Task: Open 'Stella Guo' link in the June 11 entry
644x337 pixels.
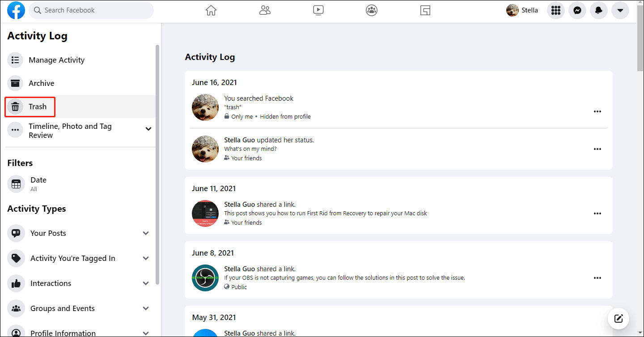Action: [240, 205]
